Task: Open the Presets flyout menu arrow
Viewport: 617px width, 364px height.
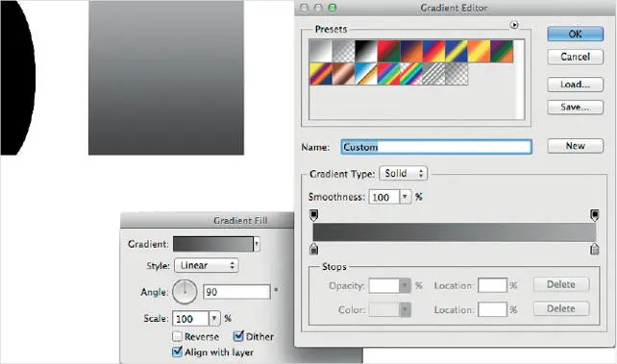Action: 514,25
